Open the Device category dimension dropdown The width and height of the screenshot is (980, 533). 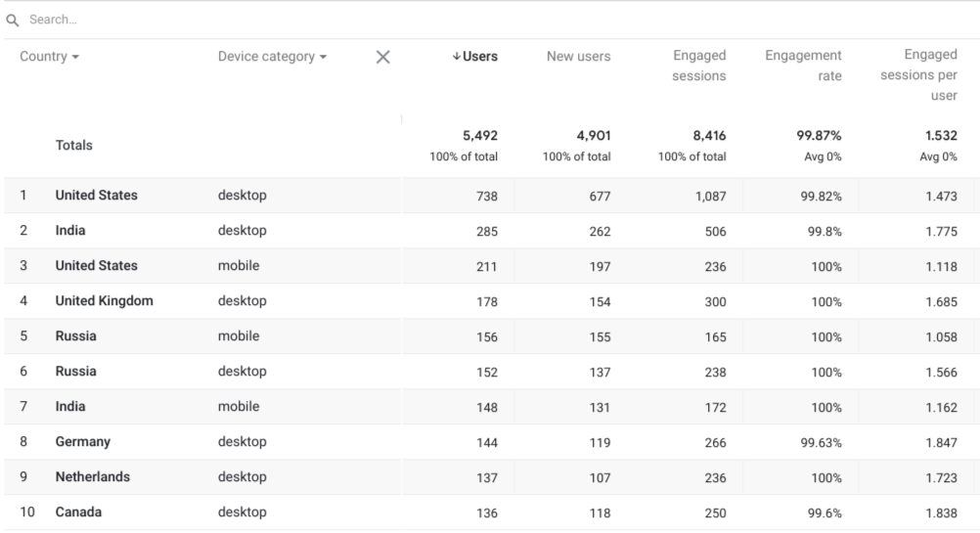pyautogui.click(x=273, y=57)
